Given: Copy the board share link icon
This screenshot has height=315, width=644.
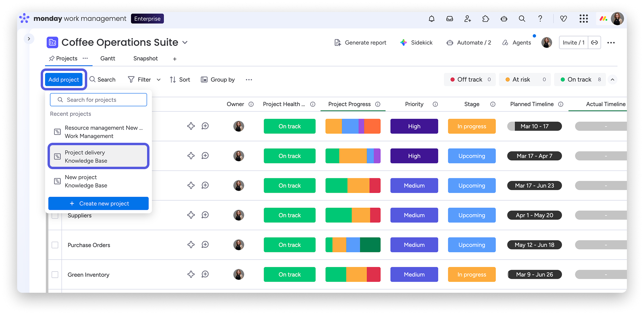Looking at the screenshot, I should (594, 42).
